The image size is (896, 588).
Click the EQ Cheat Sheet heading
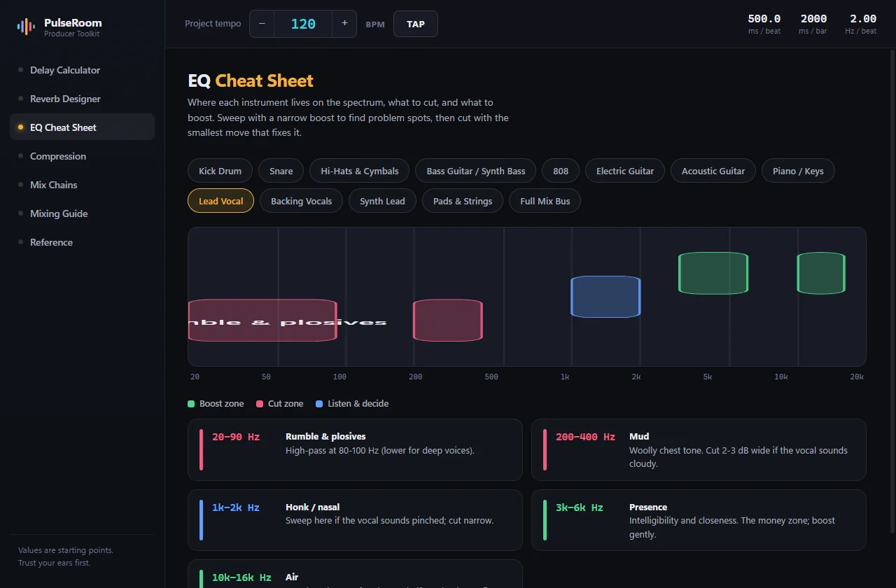[x=251, y=80]
